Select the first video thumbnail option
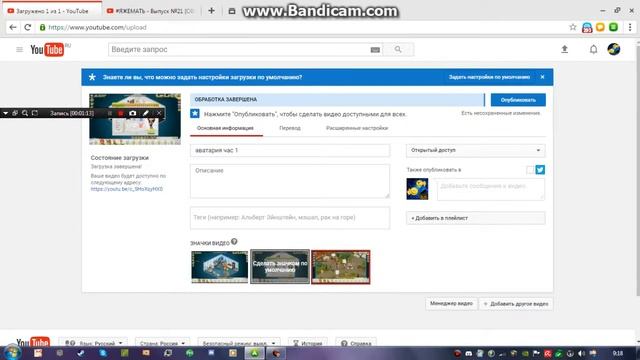This screenshot has width=640, height=360. click(x=220, y=267)
